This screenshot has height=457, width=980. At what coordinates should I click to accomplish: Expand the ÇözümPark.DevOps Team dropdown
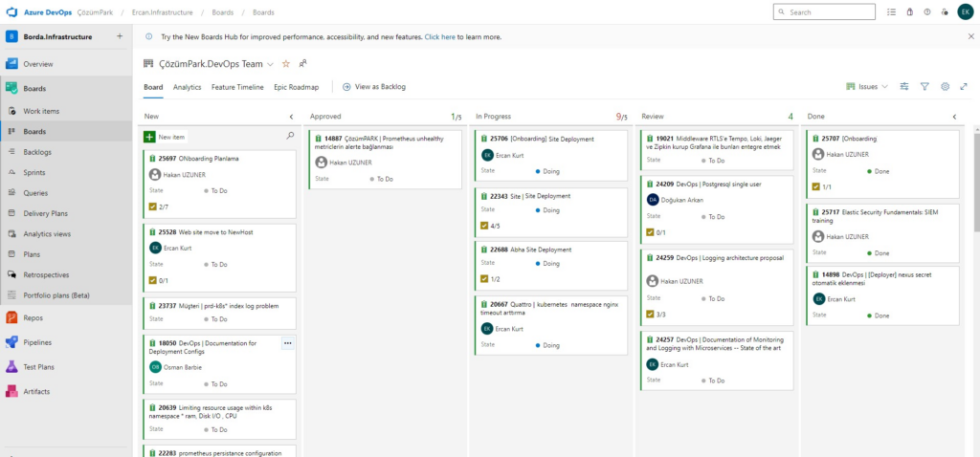270,64
